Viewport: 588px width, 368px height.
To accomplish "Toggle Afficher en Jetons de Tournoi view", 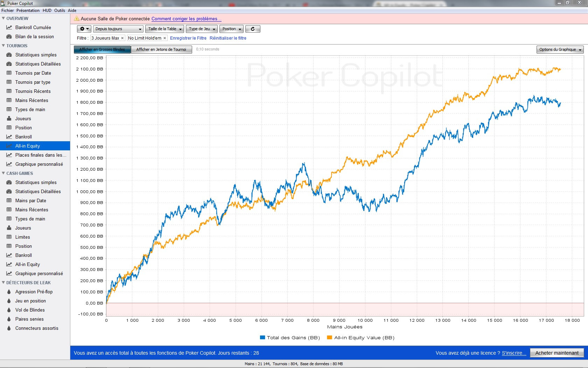I will coord(161,49).
